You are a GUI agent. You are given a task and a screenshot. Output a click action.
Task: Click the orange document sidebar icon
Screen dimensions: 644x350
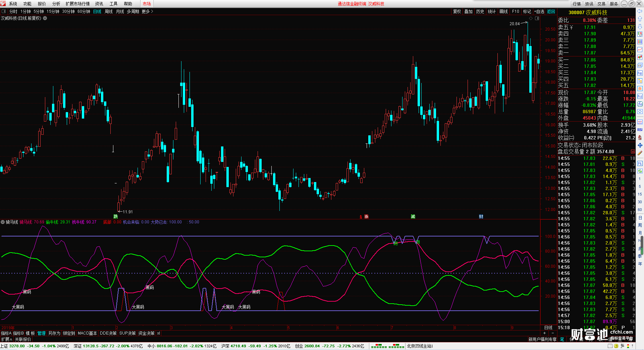(640, 88)
